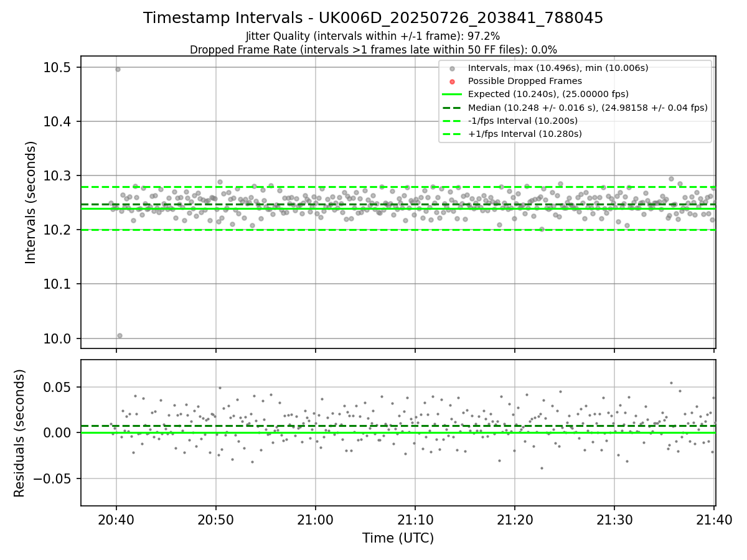Click the Residuals (seconds) y-axis label
747x560 pixels.
coord(20,433)
